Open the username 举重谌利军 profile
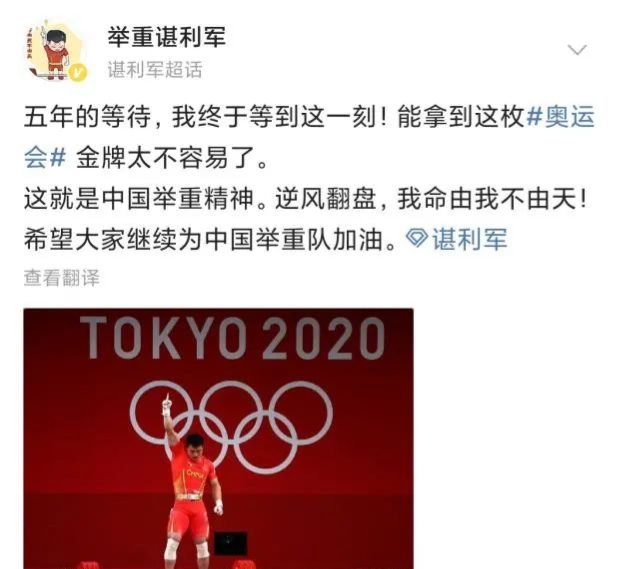This screenshot has height=569, width=624. 166,37
